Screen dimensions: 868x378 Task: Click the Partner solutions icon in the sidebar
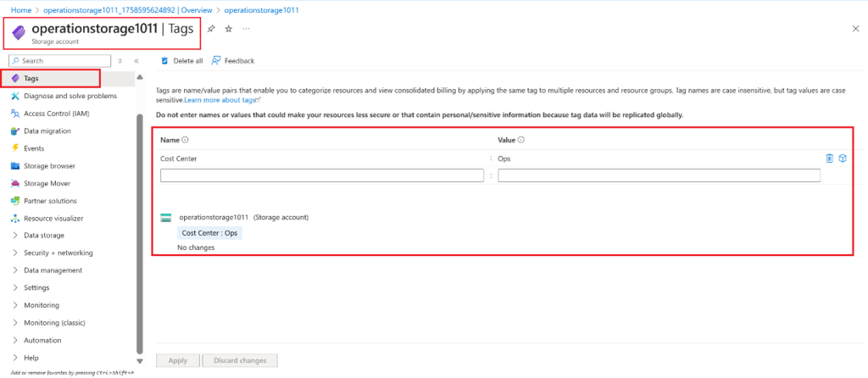[x=15, y=201]
